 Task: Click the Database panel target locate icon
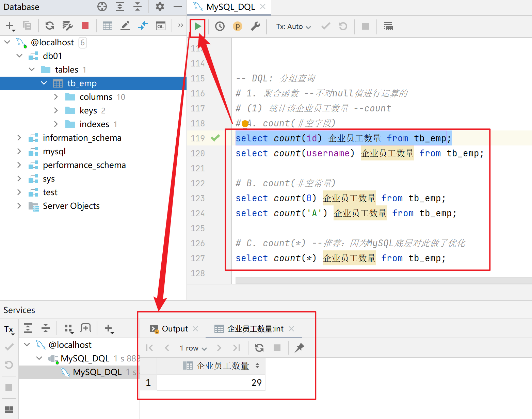click(102, 6)
